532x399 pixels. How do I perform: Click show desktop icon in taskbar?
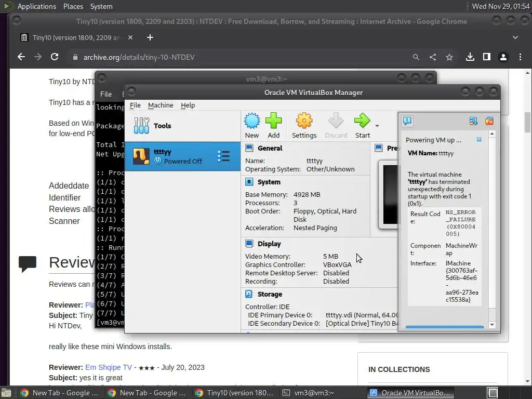[x=6, y=393]
